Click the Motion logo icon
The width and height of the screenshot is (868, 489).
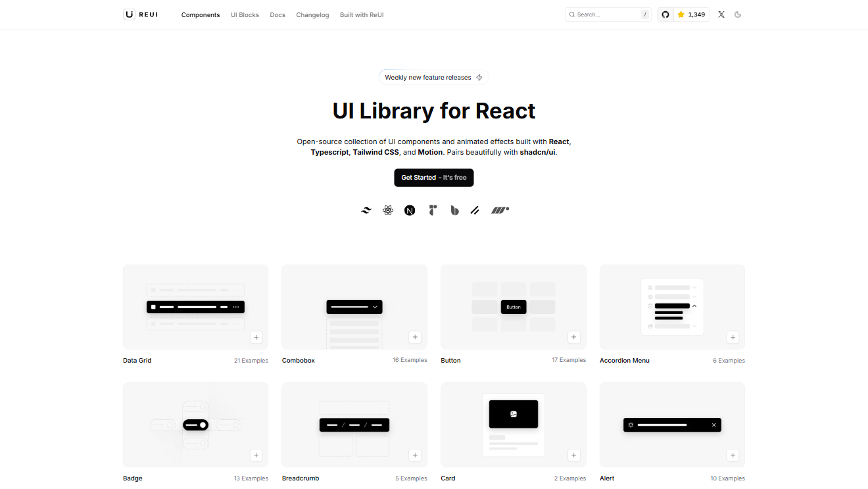500,211
